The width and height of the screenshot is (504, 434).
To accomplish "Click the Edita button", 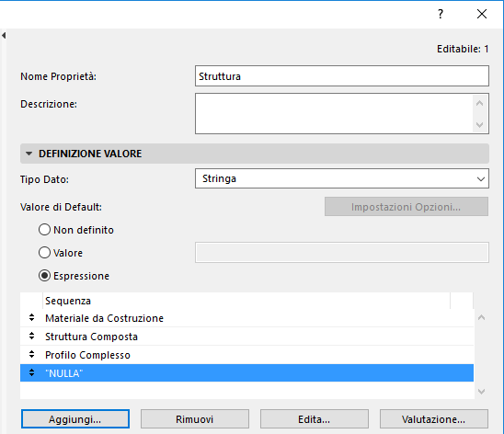I will 315,419.
